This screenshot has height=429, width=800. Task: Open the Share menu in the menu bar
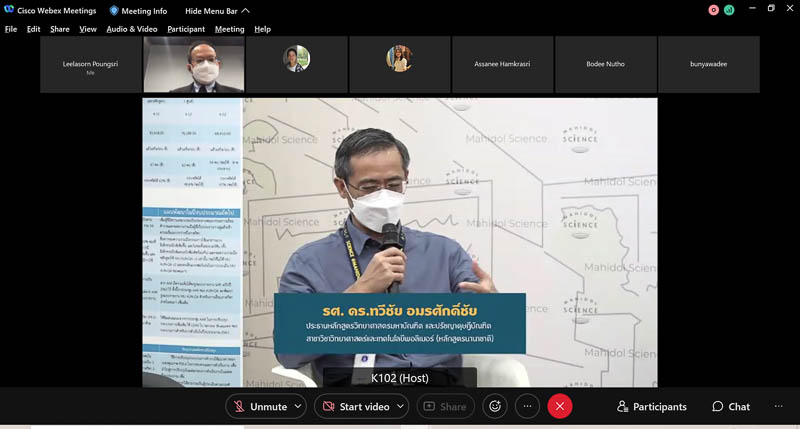click(x=60, y=29)
